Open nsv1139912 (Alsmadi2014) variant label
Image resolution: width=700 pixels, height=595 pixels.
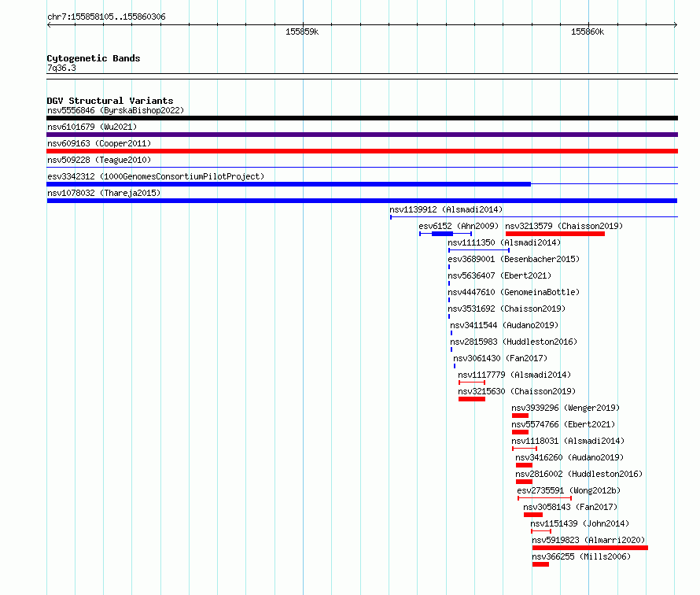coord(446,209)
